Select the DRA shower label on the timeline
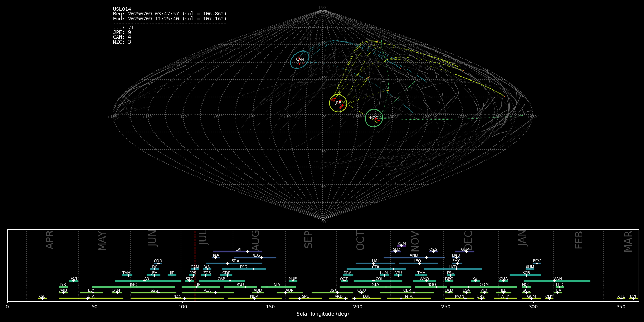644x322 pixels. click(x=347, y=273)
